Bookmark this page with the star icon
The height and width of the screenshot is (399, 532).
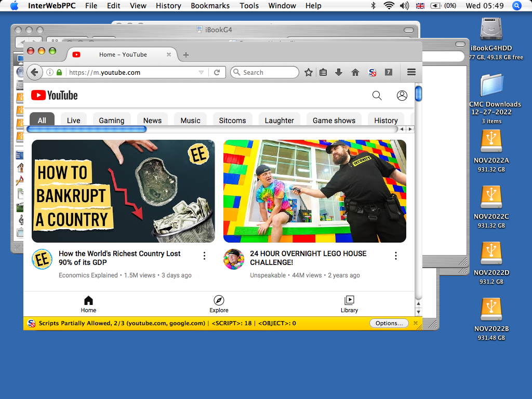tap(308, 72)
